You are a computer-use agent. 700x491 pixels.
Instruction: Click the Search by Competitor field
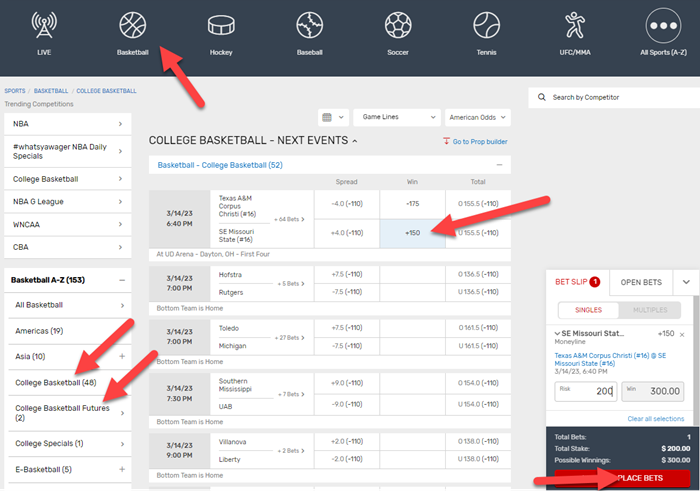click(613, 97)
